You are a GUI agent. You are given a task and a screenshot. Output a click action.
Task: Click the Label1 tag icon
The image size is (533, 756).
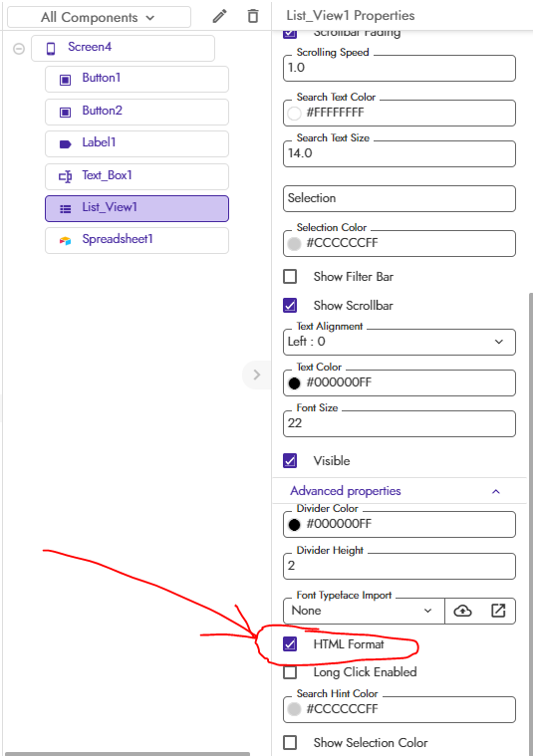[x=65, y=143]
